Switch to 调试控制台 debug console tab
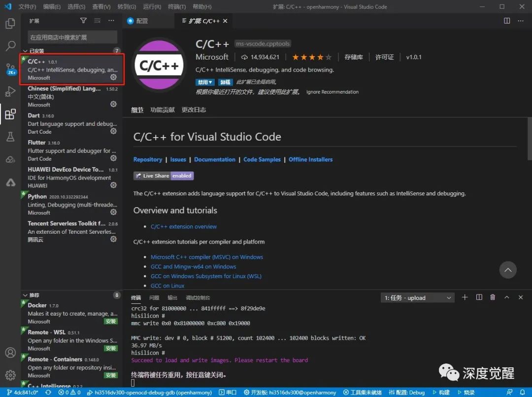This screenshot has width=532, height=397. (198, 298)
